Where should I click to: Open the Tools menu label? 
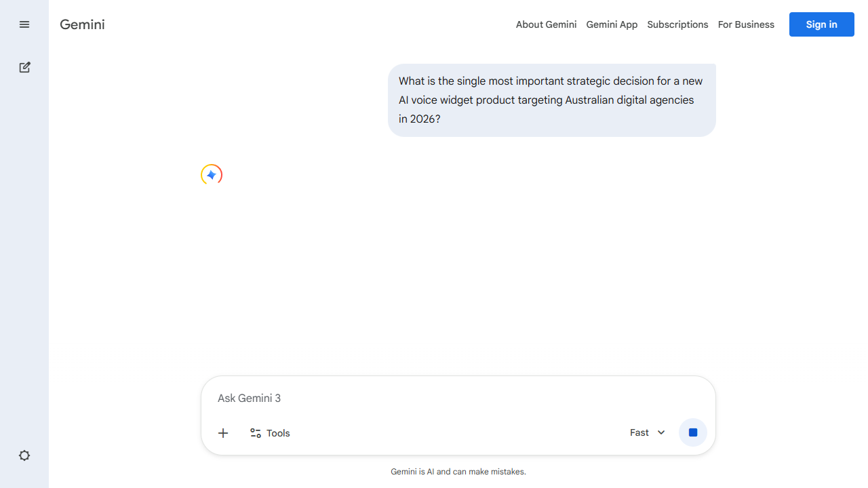pyautogui.click(x=278, y=433)
